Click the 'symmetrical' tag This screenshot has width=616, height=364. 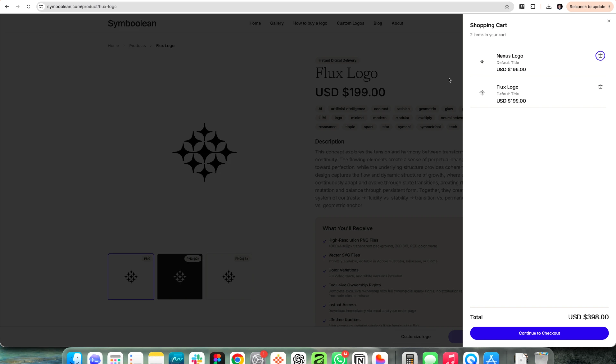click(430, 127)
